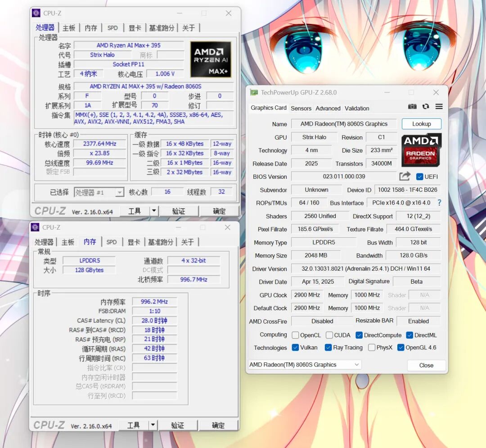Open 主板 tab in memory window

pos(68,242)
